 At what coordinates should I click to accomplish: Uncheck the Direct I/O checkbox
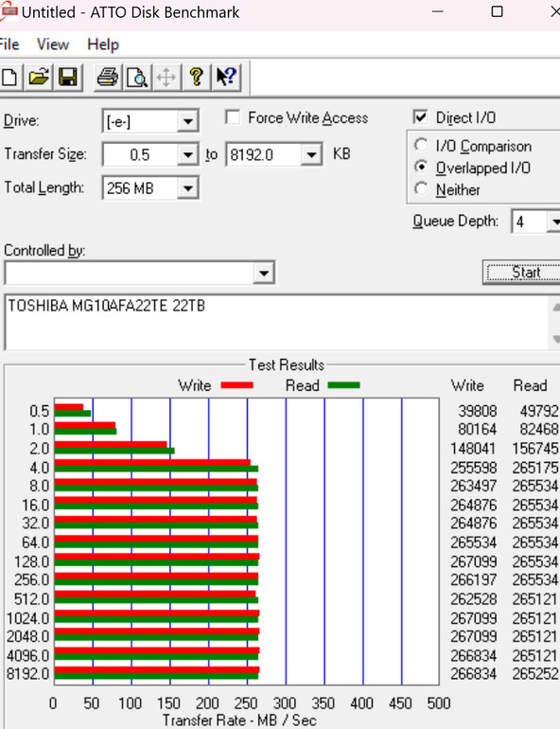coord(420,117)
